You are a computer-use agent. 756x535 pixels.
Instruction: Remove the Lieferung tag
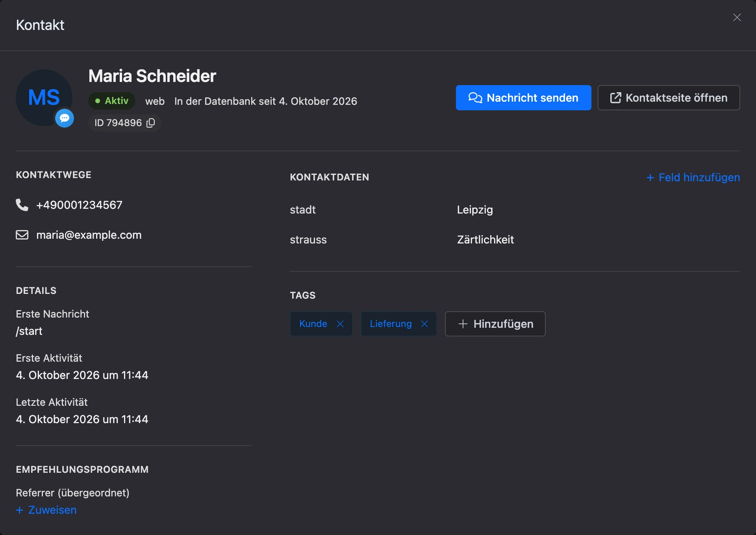coord(424,324)
